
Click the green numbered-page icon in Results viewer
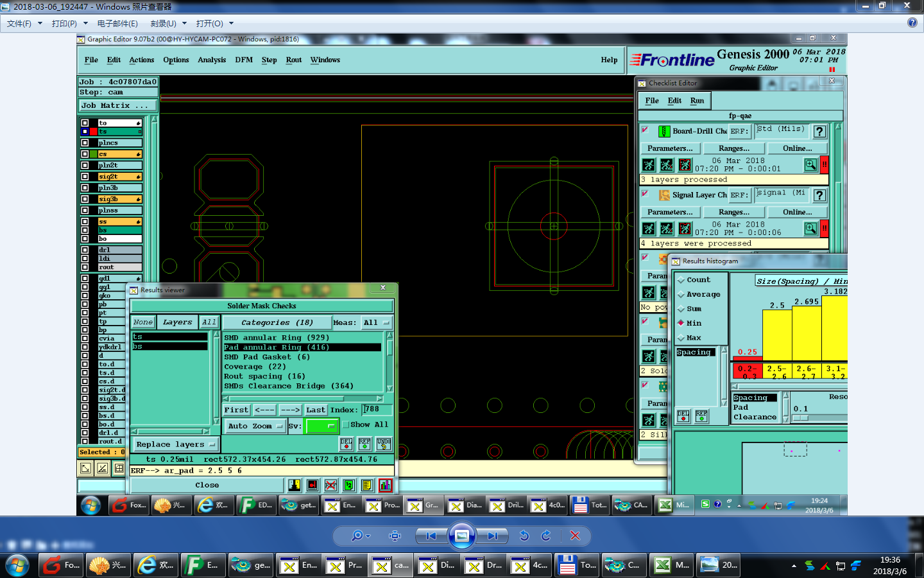349,486
